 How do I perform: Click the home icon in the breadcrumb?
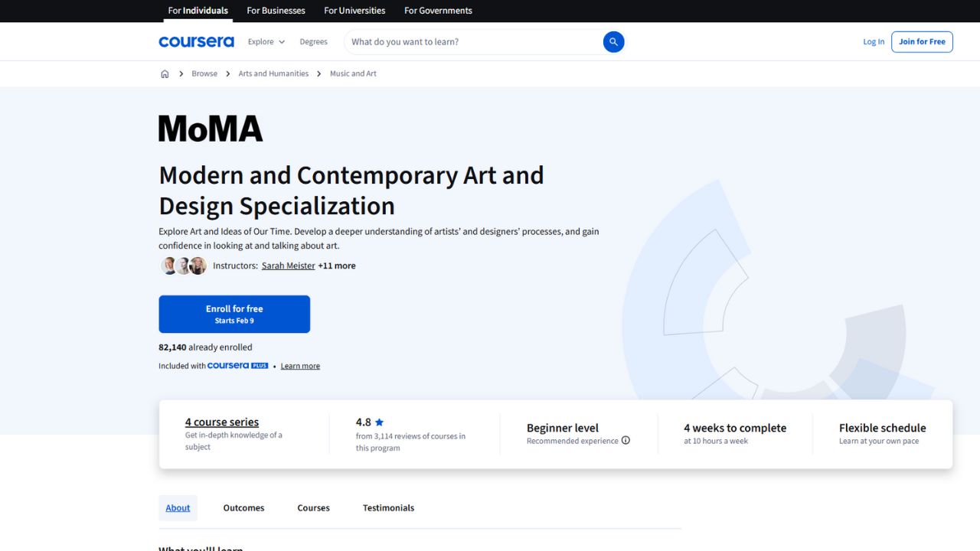click(x=165, y=73)
